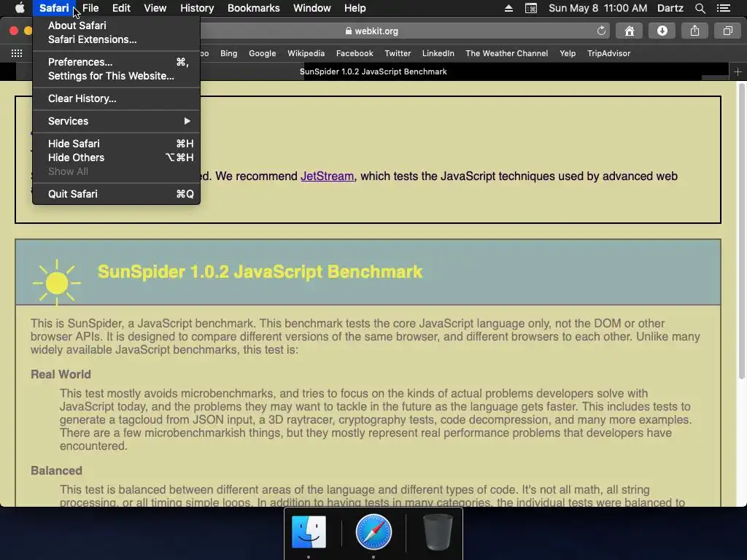
Task: Open the Apple menu
Action: (20, 8)
